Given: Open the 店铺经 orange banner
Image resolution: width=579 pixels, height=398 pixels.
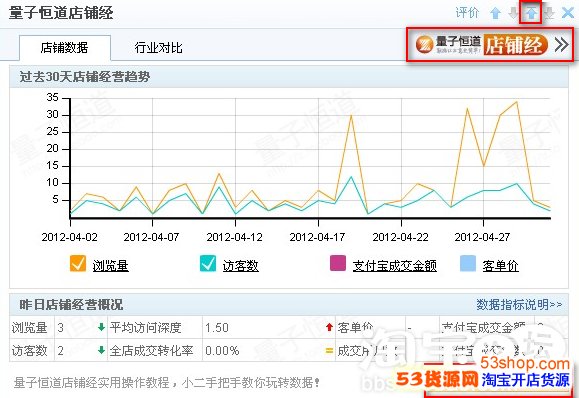Looking at the screenshot, I should (x=515, y=45).
